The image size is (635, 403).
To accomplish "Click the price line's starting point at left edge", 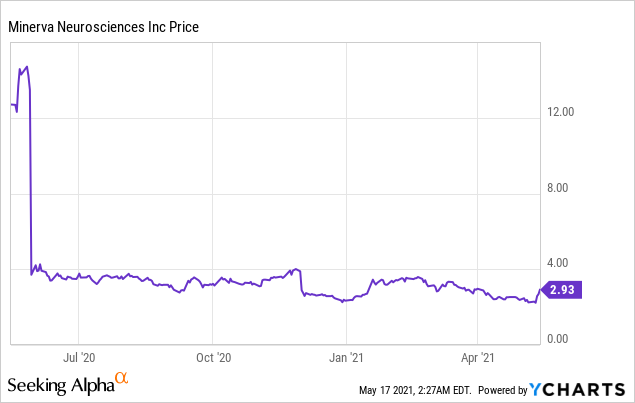I will [x=11, y=105].
